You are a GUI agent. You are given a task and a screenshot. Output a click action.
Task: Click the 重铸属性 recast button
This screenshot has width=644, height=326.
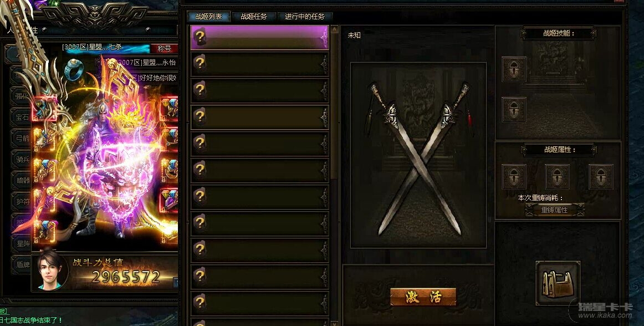click(554, 210)
